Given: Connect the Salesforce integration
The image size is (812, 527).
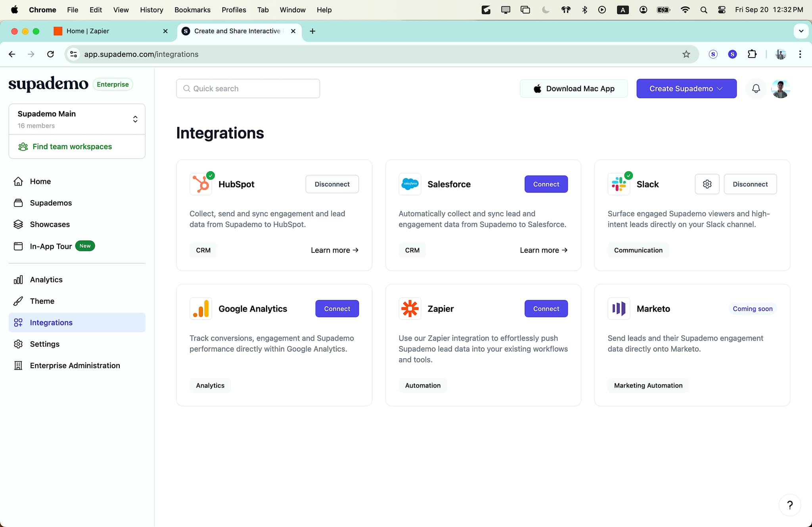Looking at the screenshot, I should point(546,184).
